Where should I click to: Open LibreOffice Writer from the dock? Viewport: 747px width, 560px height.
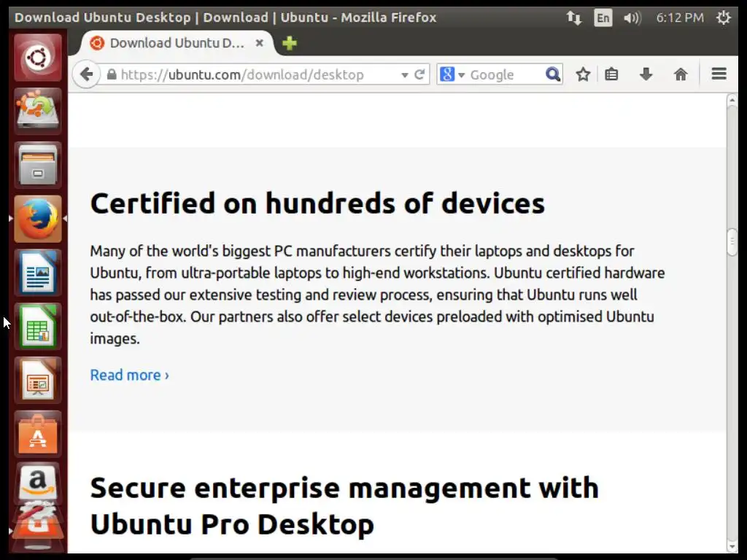click(38, 273)
